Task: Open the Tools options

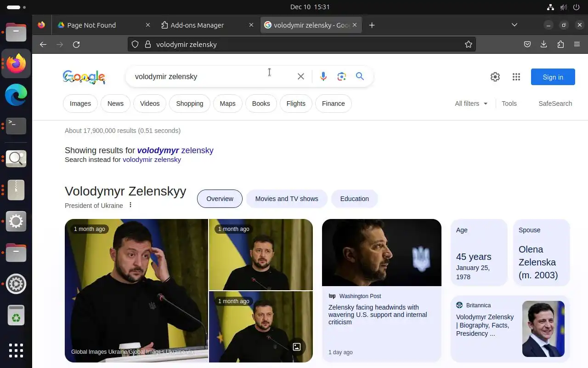Action: pyautogui.click(x=509, y=103)
